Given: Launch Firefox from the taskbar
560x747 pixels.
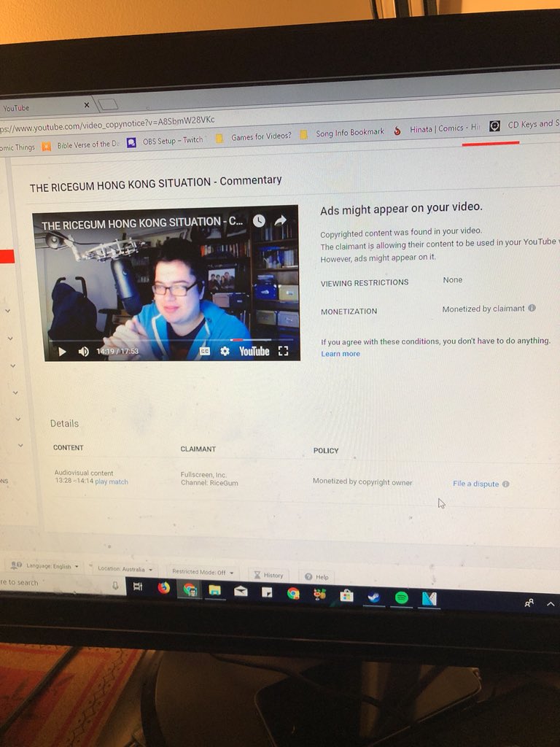Looking at the screenshot, I should 164,588.
